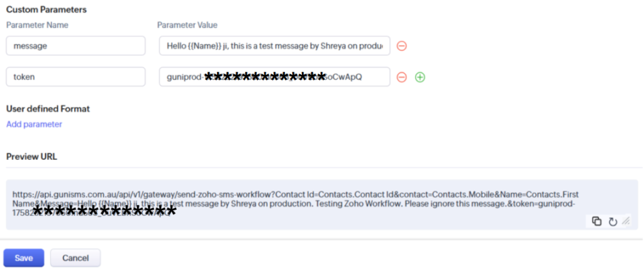Grab the preview box resize handle

coord(626,221)
